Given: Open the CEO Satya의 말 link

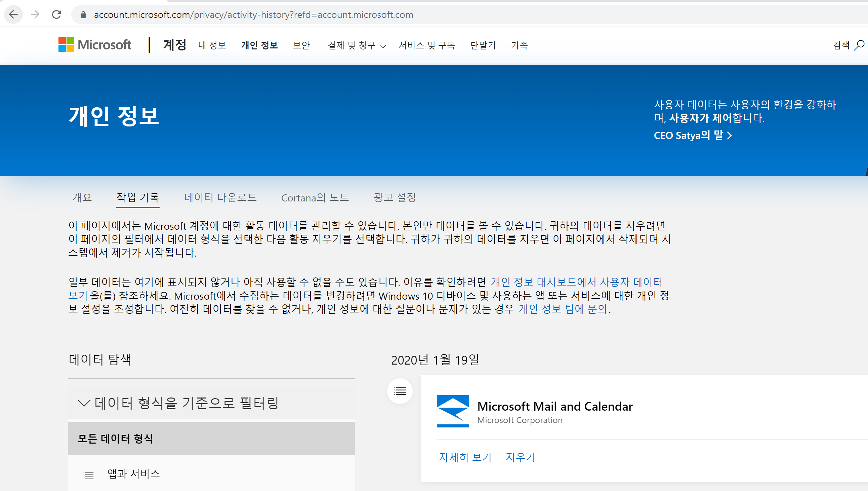Looking at the screenshot, I should (693, 135).
